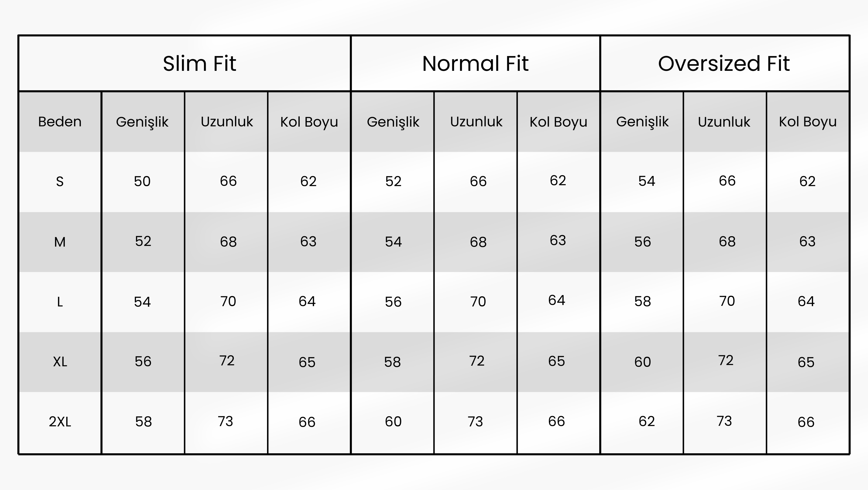Select the S size row label
This screenshot has width=868, height=490.
click(x=60, y=182)
